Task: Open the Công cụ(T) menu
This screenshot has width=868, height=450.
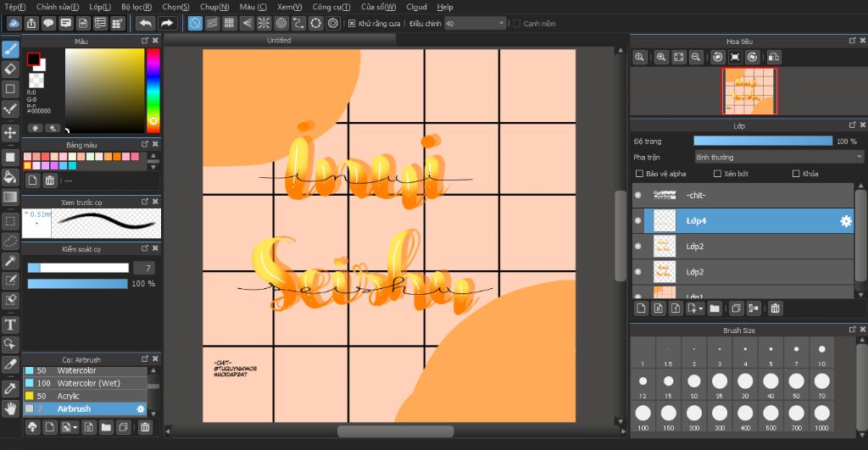Action: 331,7
